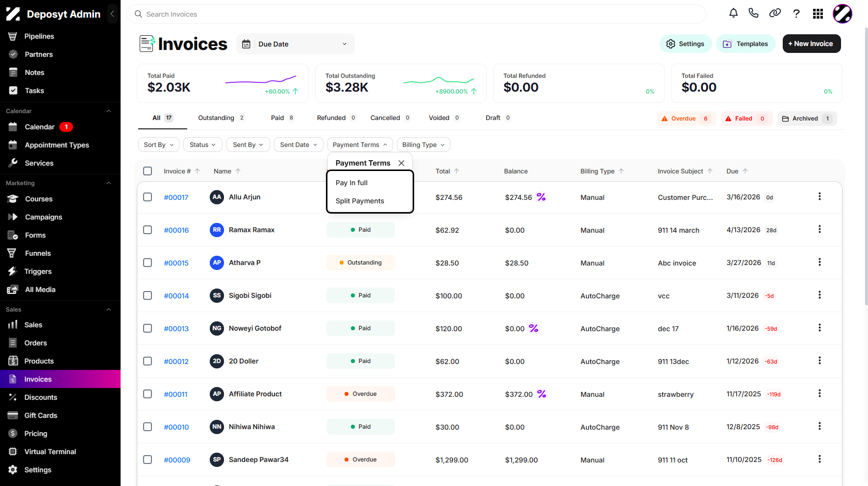The image size is (868, 486).
Task: Open the Sent By filter dropdown
Action: point(248,145)
